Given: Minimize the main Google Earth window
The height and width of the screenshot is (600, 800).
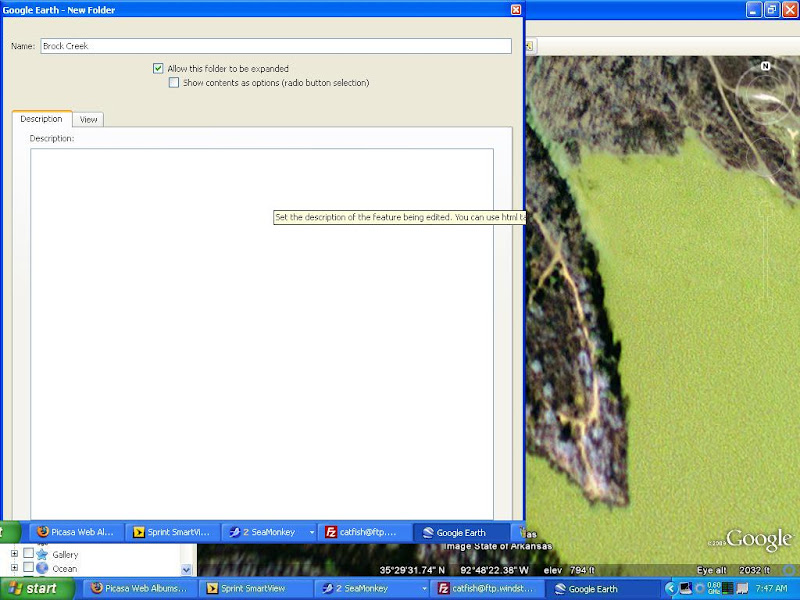Looking at the screenshot, I should click(x=754, y=10).
